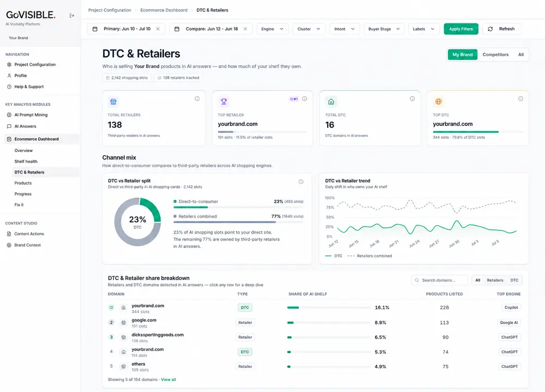The image size is (545, 392).
Task: Click the AI Answers chat icon
Action: (9, 126)
